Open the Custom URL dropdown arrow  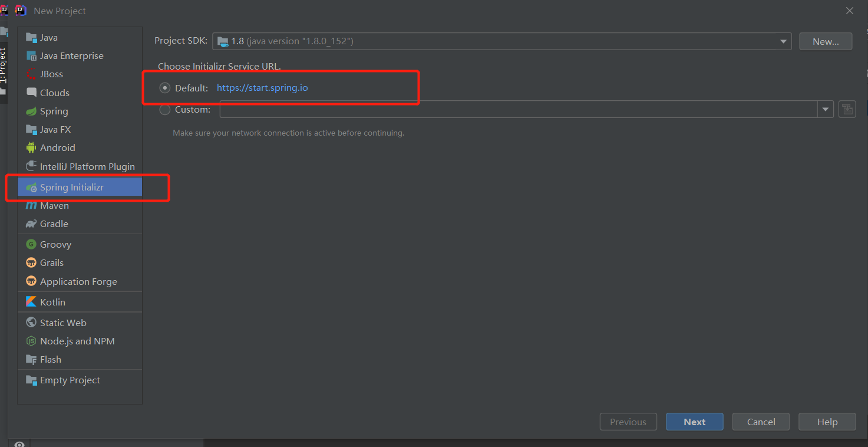[825, 109]
